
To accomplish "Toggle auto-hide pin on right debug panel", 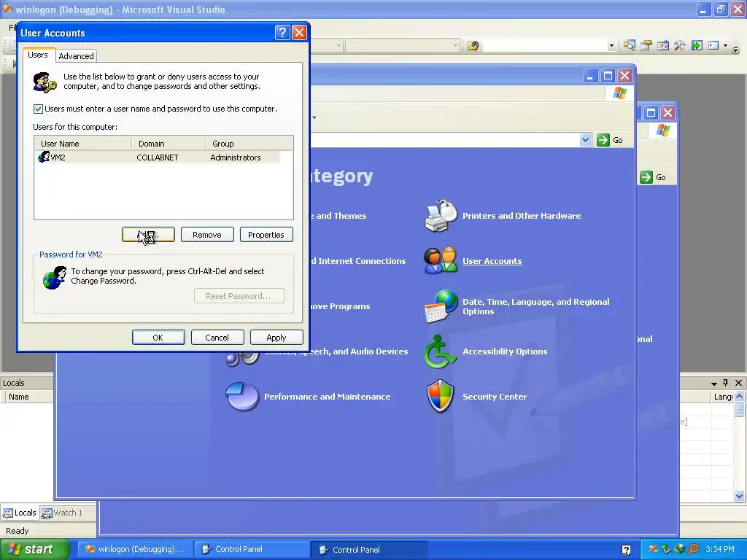I will [x=726, y=382].
